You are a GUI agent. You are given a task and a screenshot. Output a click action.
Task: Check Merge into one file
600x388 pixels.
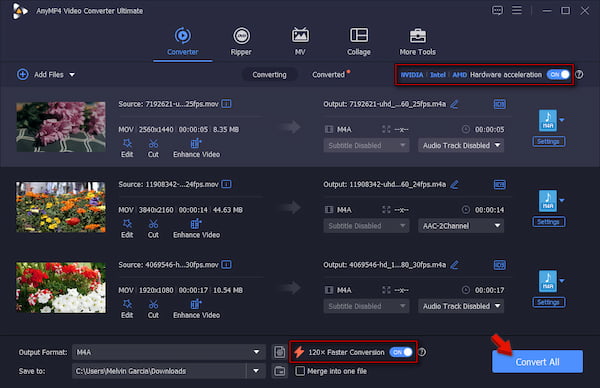pos(300,371)
